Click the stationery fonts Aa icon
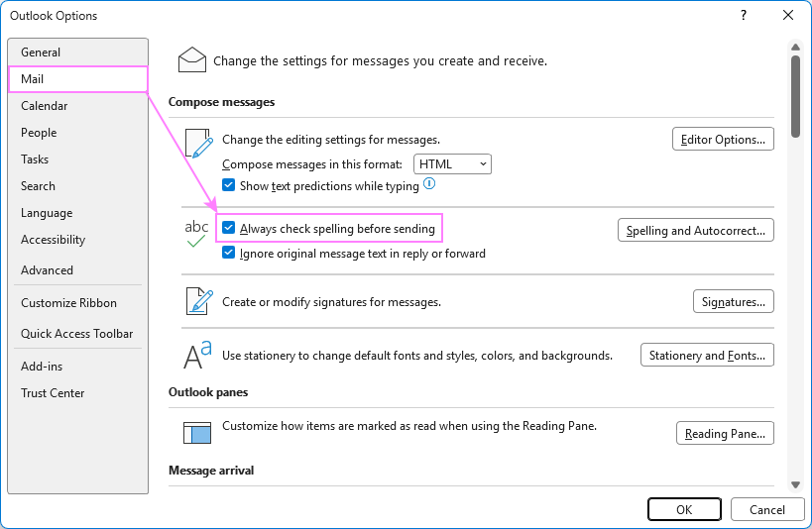 [197, 355]
